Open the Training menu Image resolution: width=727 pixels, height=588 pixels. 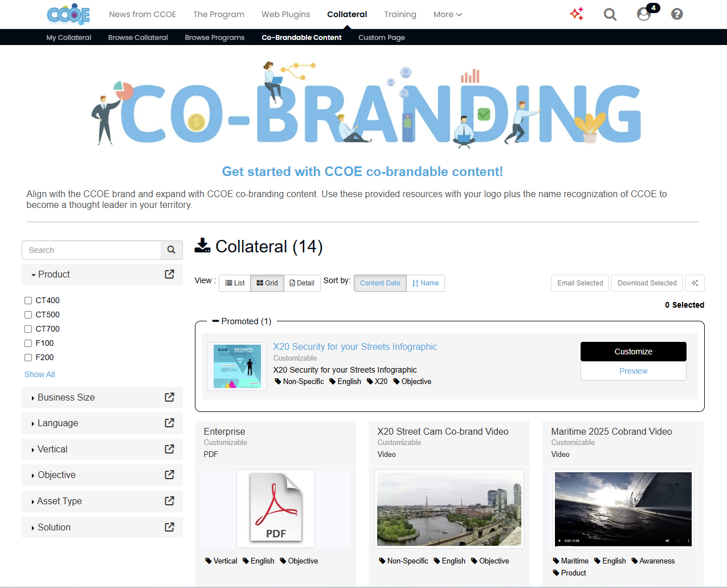(400, 14)
